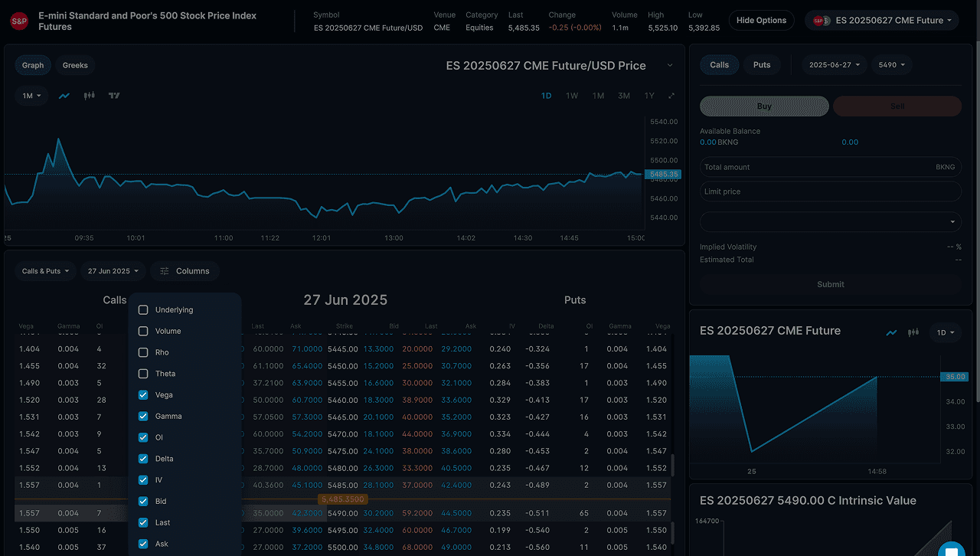Image resolution: width=980 pixels, height=556 pixels.
Task: Select the 1Y chart range
Action: [x=649, y=96]
